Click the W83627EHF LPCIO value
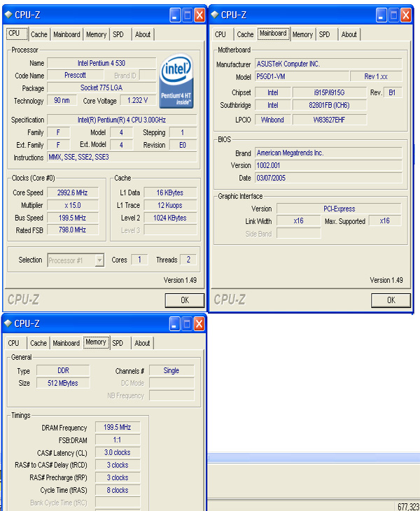 [x=329, y=120]
